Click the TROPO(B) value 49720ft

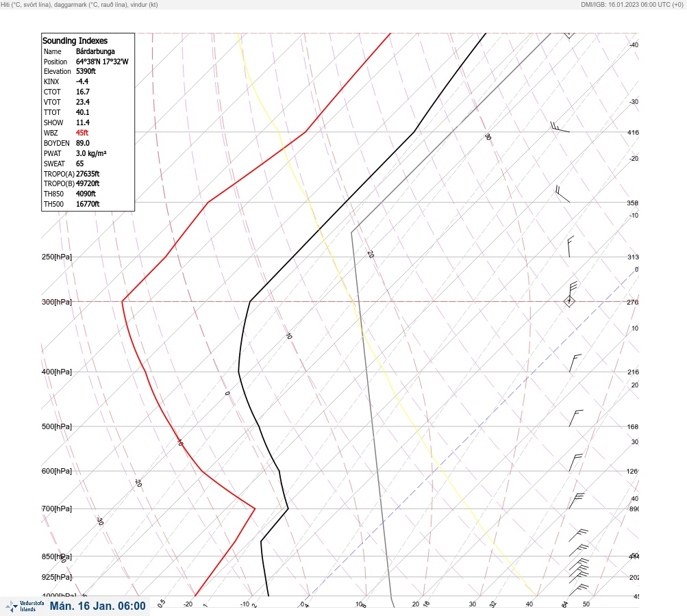88,183
